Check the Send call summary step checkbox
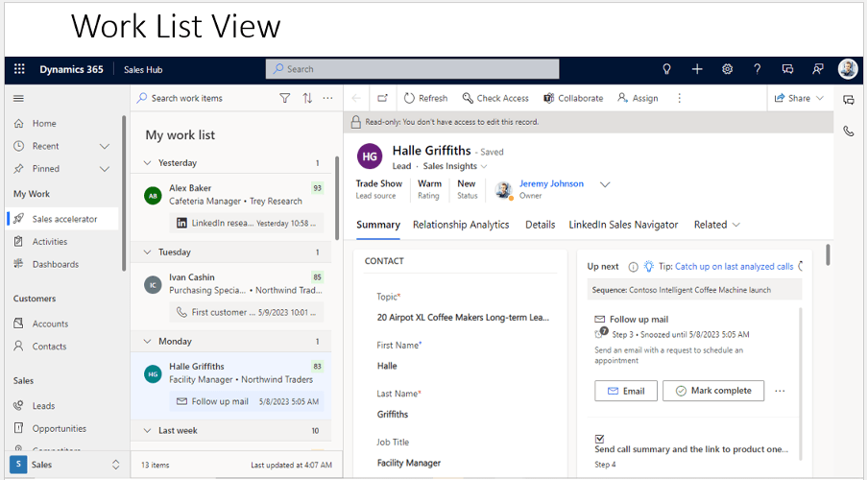The width and height of the screenshot is (868, 480). 599,438
